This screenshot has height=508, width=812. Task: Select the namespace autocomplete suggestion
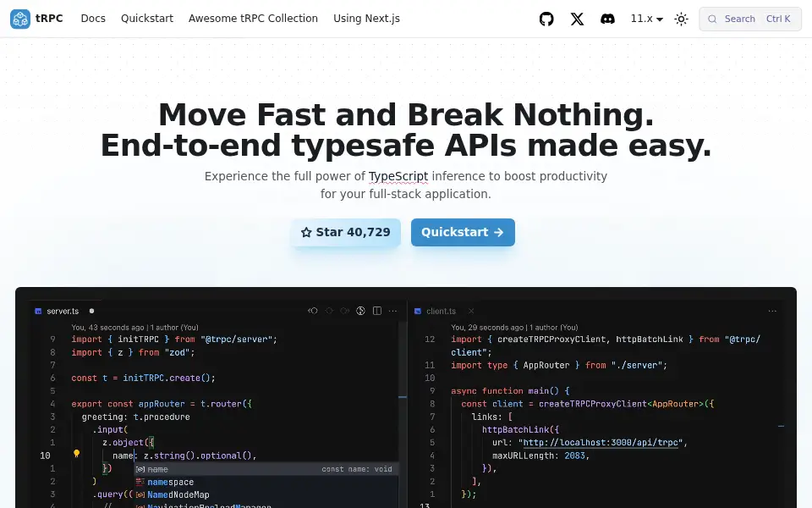pyautogui.click(x=266, y=482)
